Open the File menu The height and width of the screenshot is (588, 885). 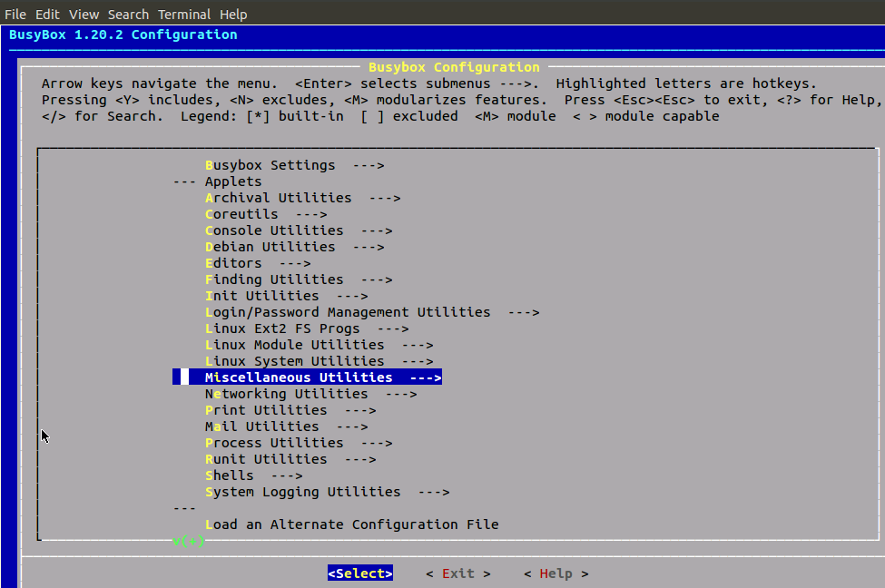click(15, 15)
